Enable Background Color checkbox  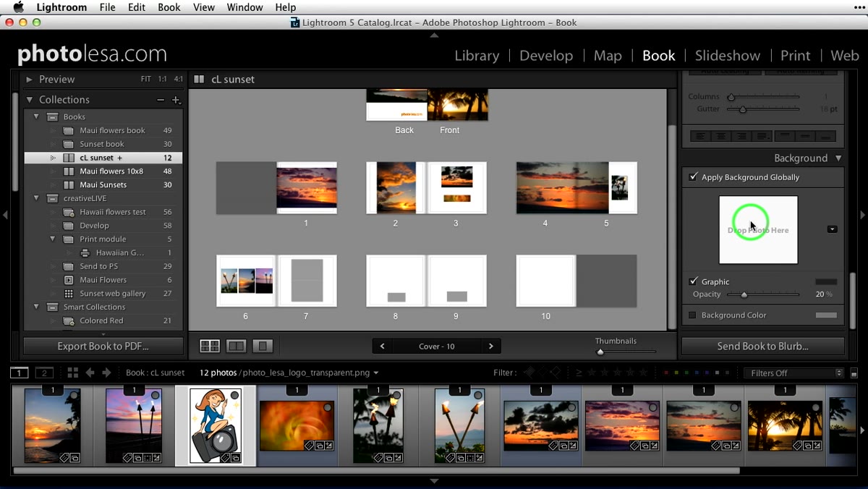pos(692,315)
